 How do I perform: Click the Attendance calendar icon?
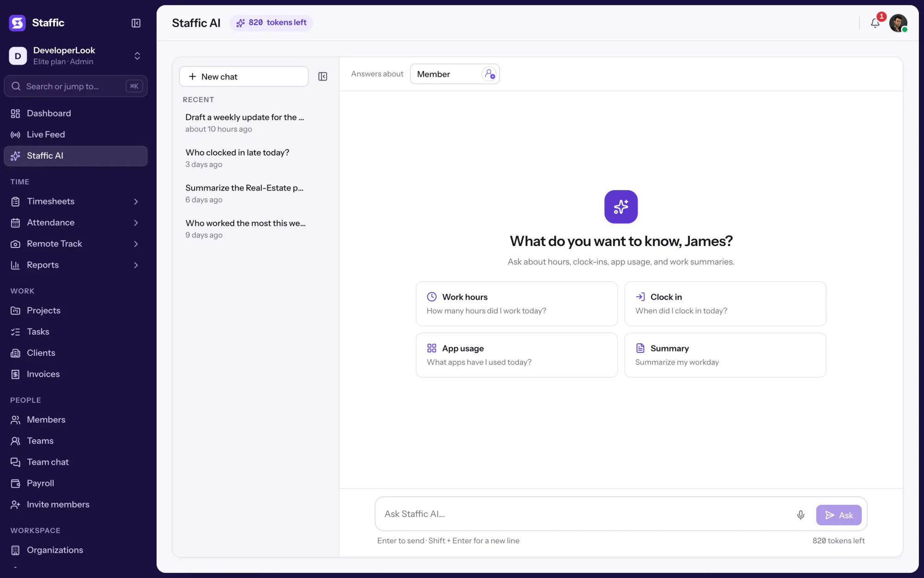(x=15, y=223)
